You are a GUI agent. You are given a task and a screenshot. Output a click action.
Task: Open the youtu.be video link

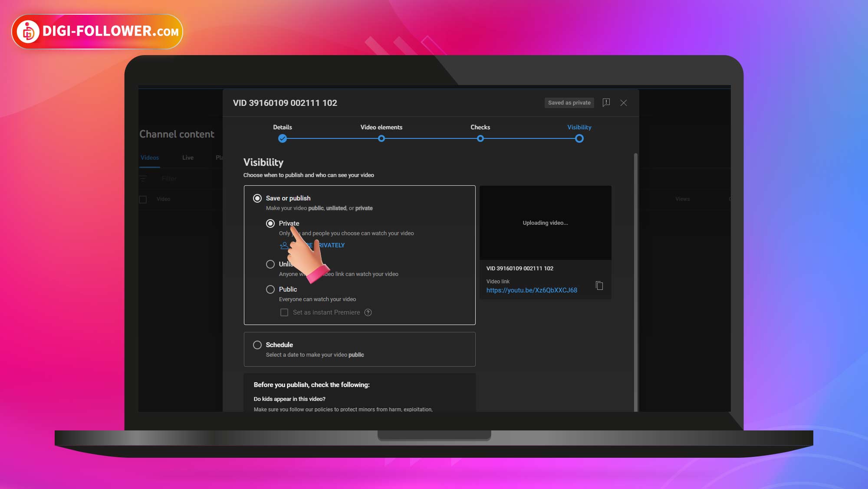pos(532,290)
